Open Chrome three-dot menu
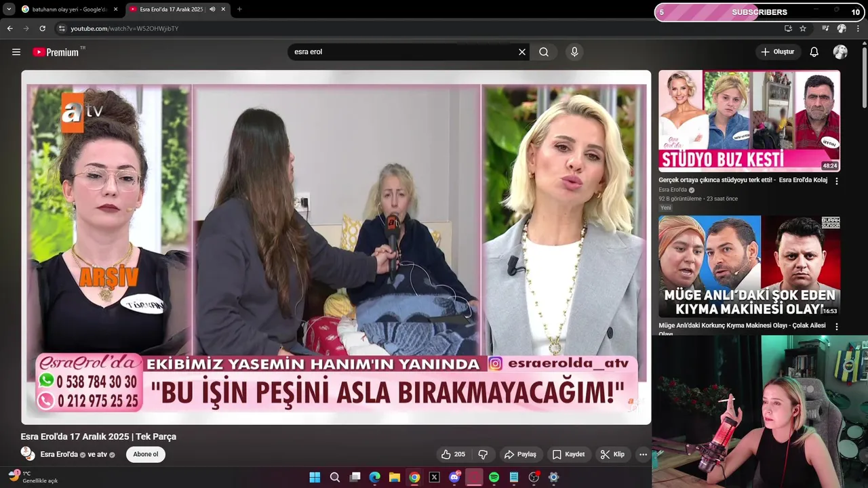 tap(858, 28)
